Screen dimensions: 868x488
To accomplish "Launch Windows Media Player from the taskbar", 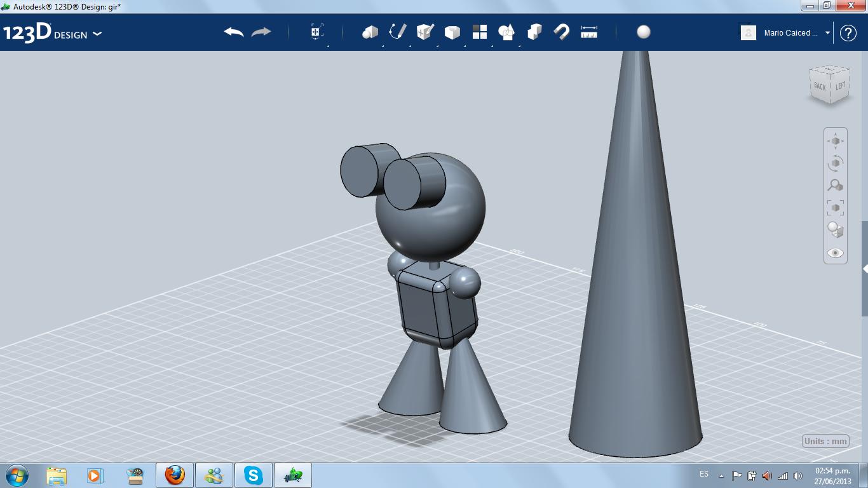I will [95, 475].
